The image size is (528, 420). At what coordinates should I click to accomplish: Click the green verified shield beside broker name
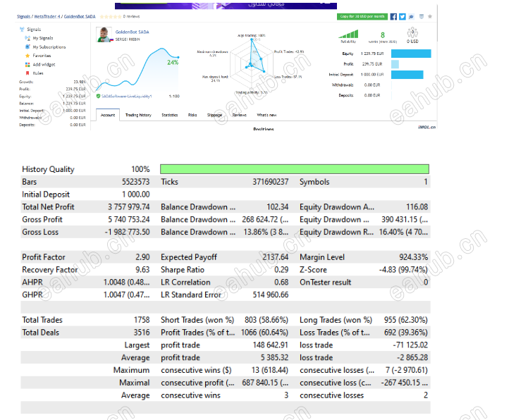tap(98, 97)
